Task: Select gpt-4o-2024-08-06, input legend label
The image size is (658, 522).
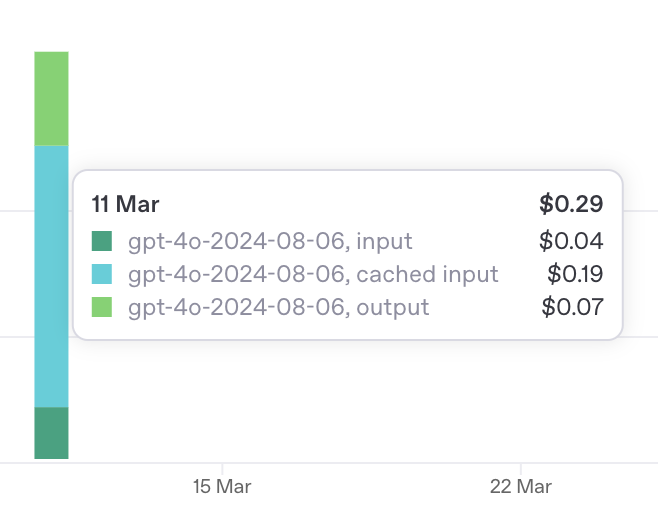Action: pos(270,241)
